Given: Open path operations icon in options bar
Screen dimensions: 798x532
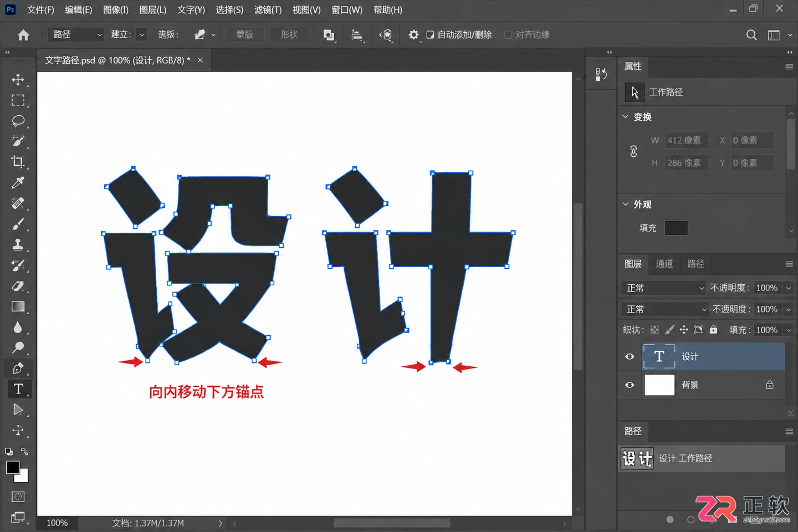Looking at the screenshot, I should pos(329,35).
